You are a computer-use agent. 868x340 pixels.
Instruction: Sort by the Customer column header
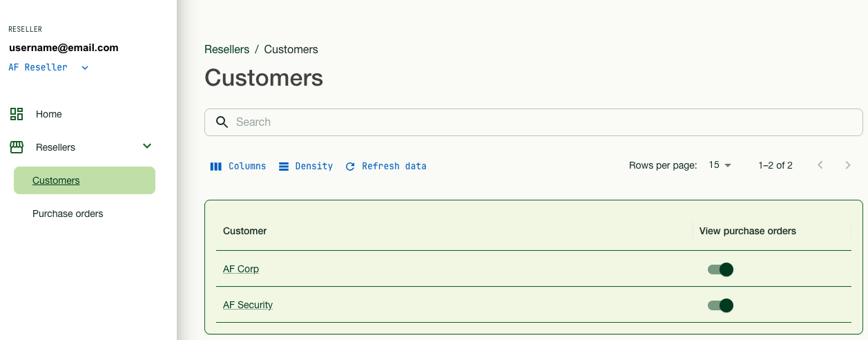(245, 231)
